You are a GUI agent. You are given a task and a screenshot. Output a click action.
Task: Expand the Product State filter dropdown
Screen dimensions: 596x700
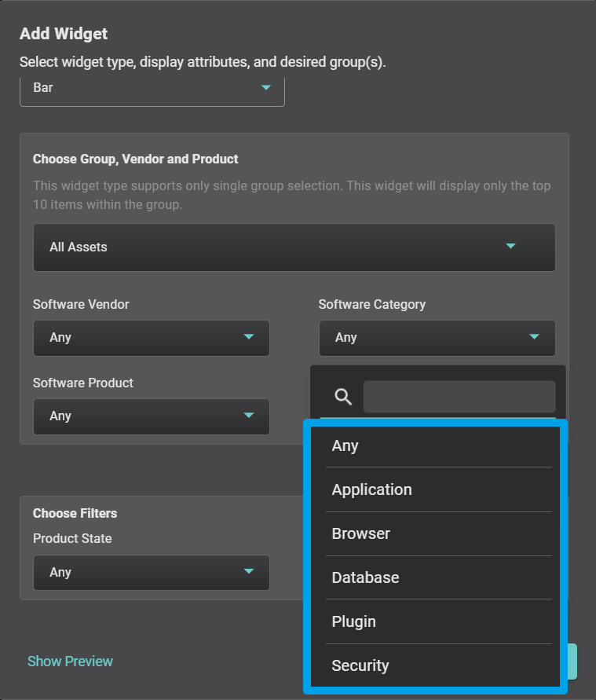pos(151,573)
